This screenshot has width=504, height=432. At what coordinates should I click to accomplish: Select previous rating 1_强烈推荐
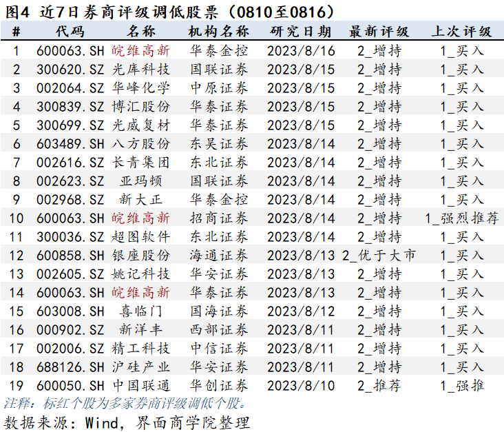point(462,218)
